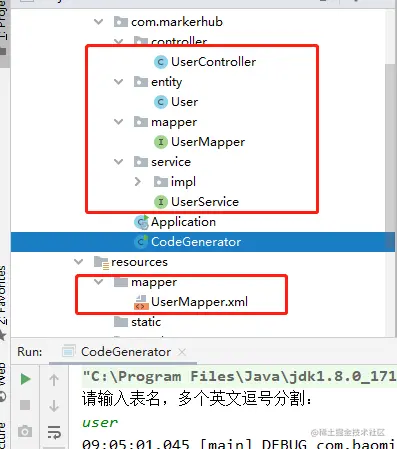Viewport: 397px width, 449px height.
Task: Collapse the entity package chevron
Action: coord(118,82)
